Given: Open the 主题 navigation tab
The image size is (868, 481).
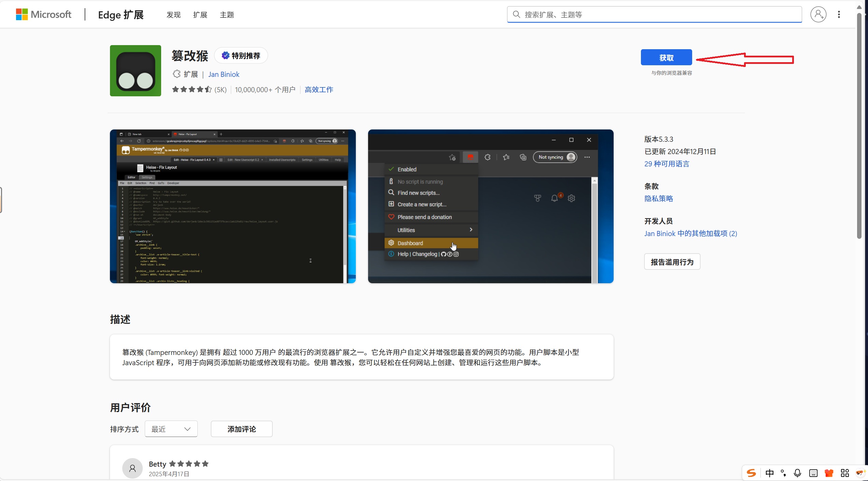Looking at the screenshot, I should (x=227, y=15).
